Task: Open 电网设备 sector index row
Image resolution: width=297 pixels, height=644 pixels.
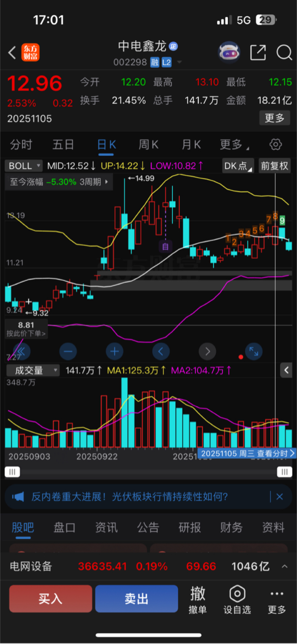Action: point(148,567)
